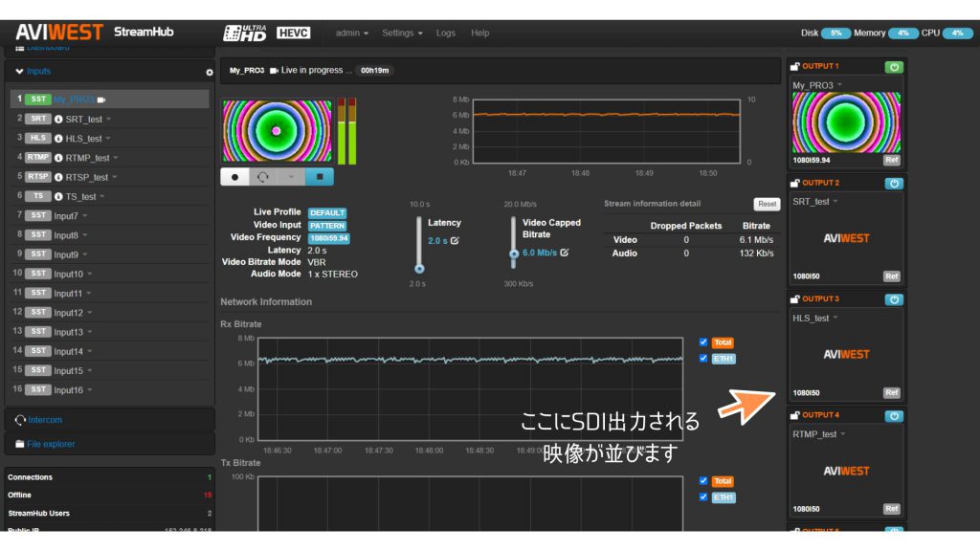Click the Latency slider handle

click(x=419, y=269)
